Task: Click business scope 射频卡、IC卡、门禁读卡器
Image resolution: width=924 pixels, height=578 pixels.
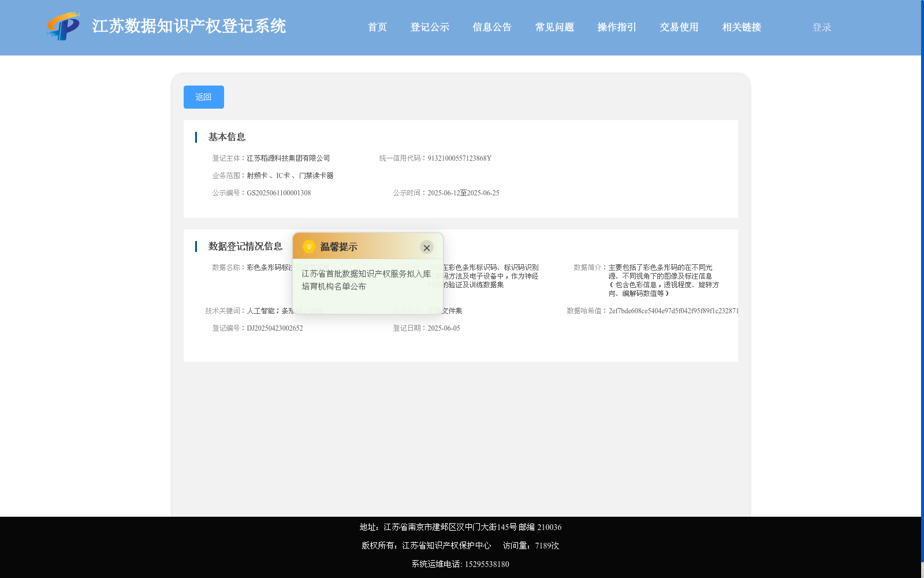Action: pyautogui.click(x=290, y=176)
